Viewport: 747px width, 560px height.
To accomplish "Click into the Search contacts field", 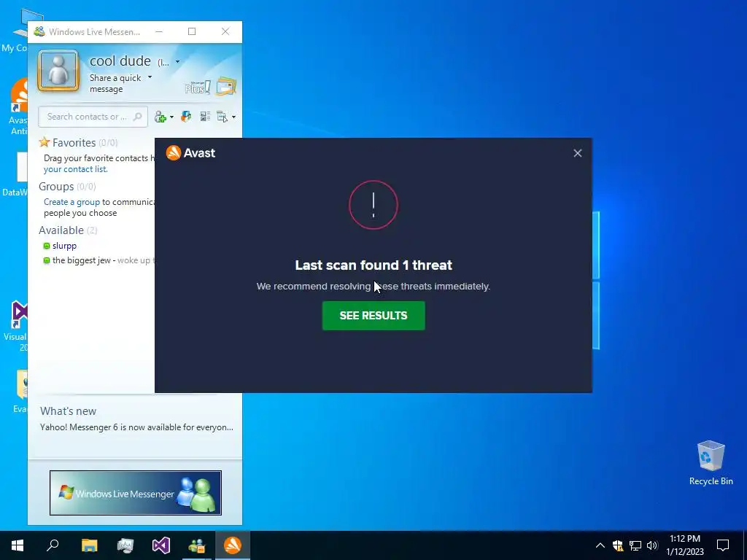I will coord(93,117).
